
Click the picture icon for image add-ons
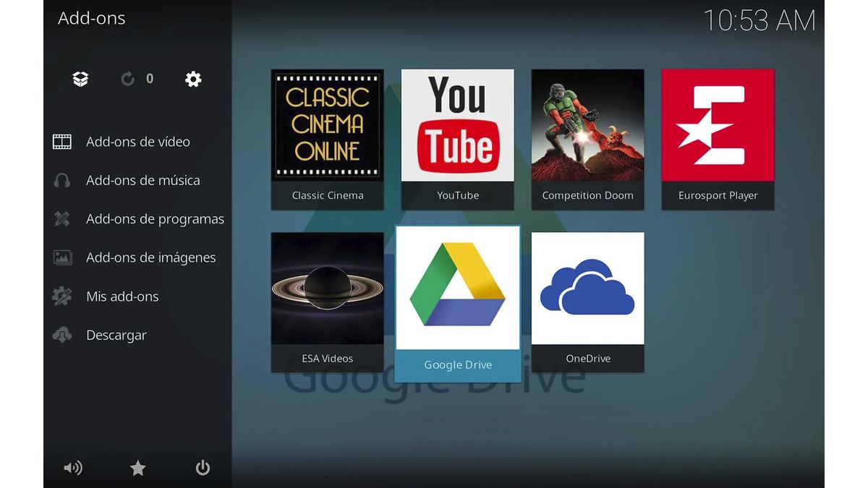tap(61, 257)
